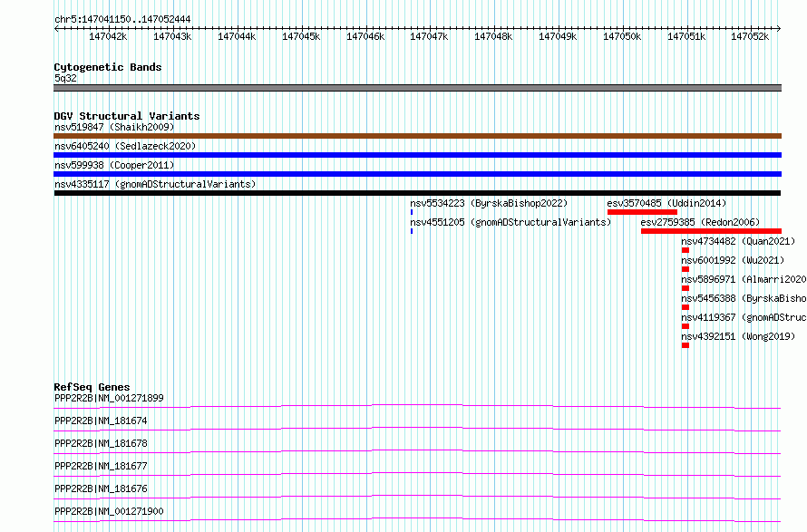
Task: Click the magenta NM_181677 intron line
Action: 417,474
